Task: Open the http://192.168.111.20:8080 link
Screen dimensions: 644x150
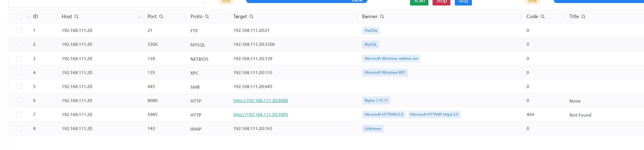Action: point(260,100)
